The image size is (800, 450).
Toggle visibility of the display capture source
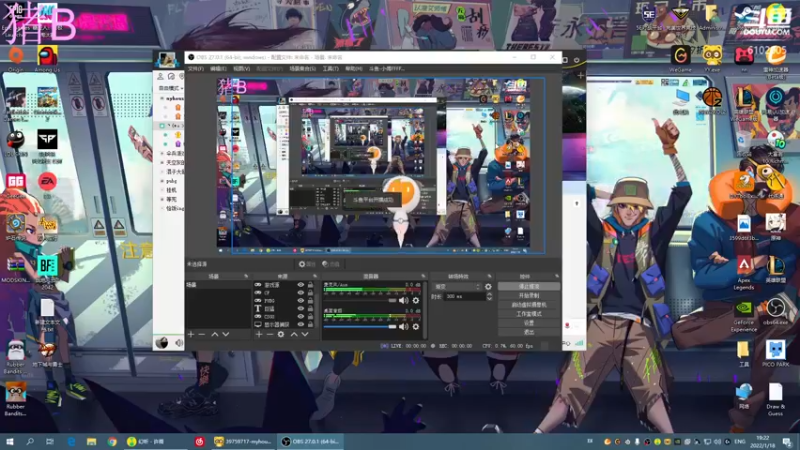301,324
